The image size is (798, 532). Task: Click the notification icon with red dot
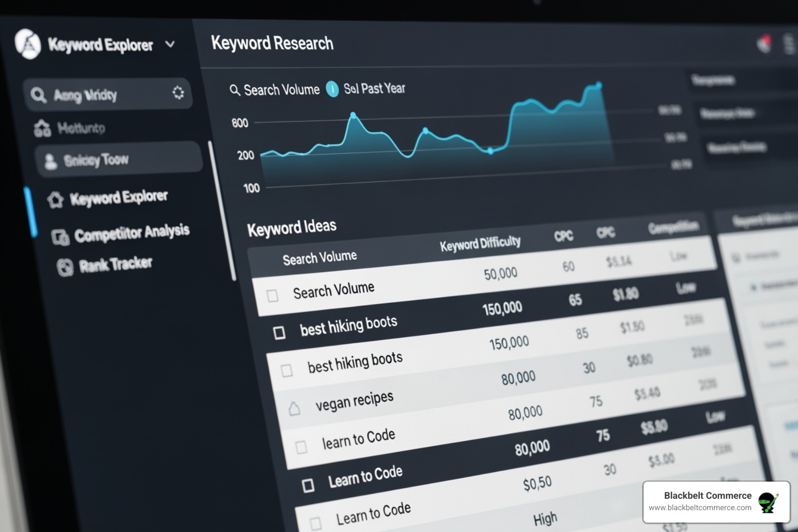[x=764, y=43]
